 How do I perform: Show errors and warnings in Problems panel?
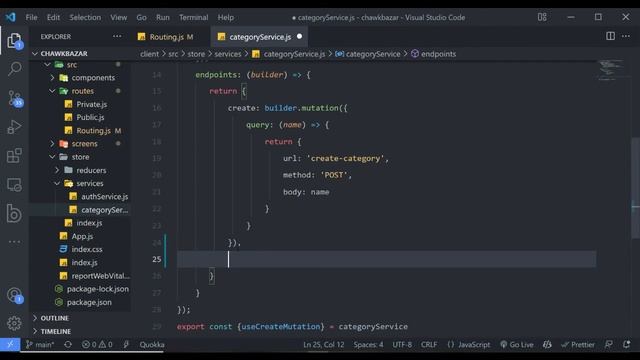97,344
